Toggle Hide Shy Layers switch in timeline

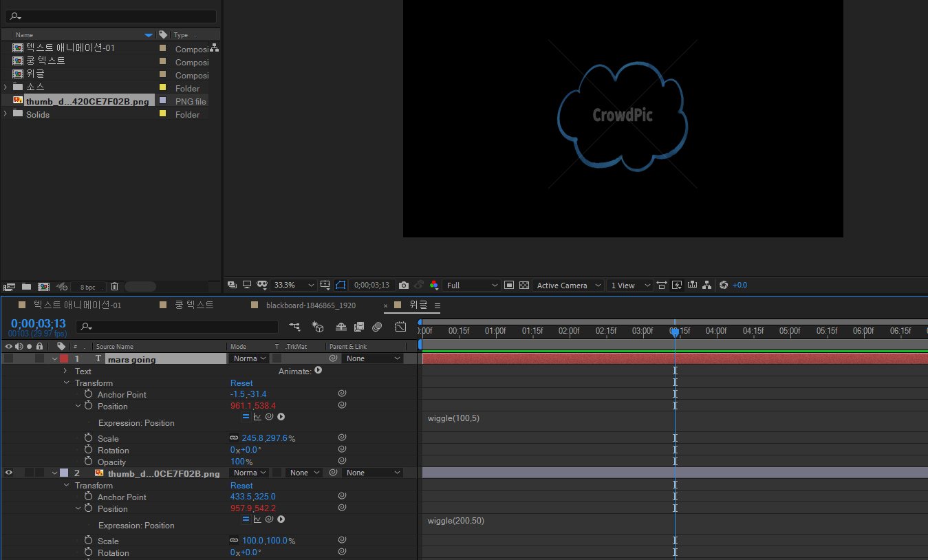[x=341, y=327]
